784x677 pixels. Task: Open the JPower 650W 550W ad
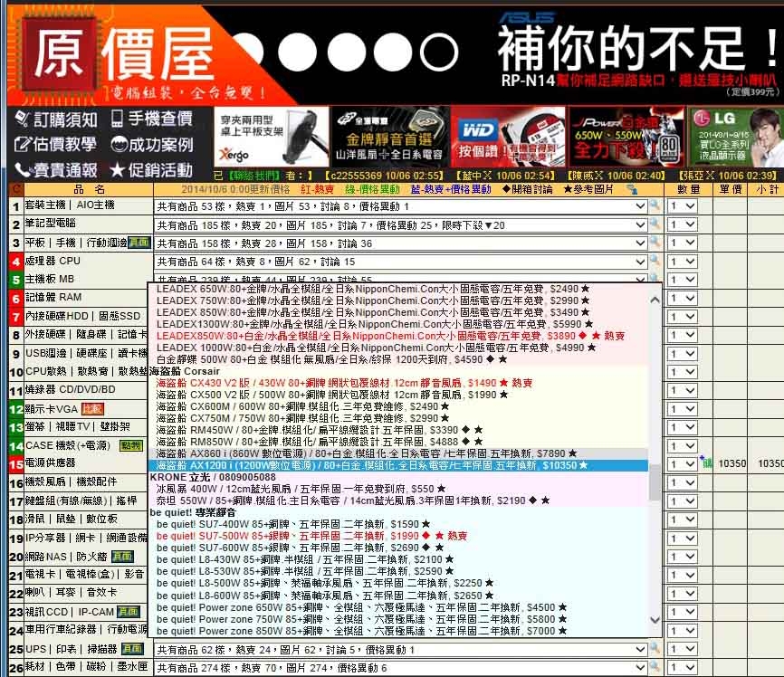point(626,137)
